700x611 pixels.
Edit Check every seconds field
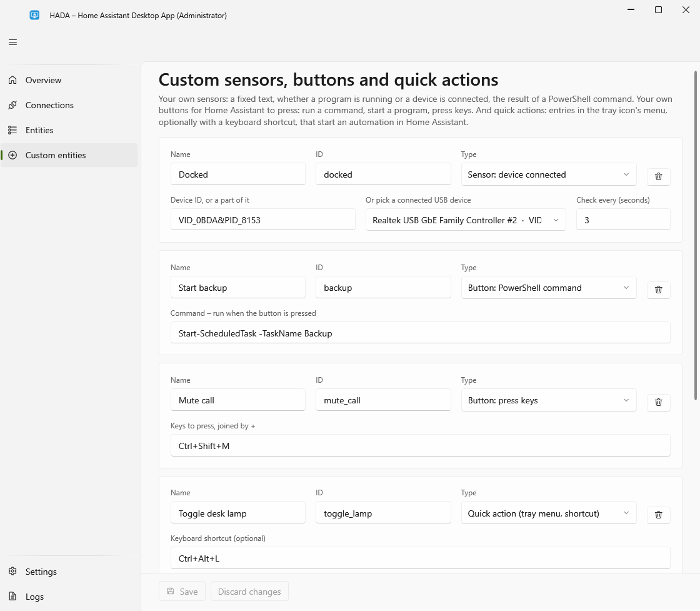[623, 220]
